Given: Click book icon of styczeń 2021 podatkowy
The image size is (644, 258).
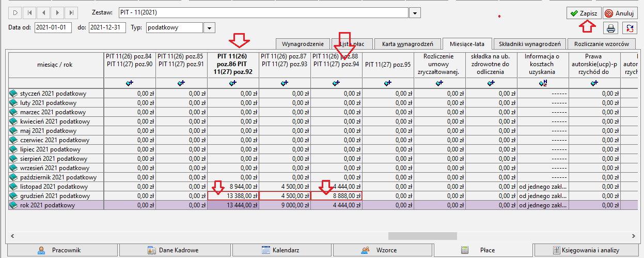Looking at the screenshot, I should coord(14,94).
